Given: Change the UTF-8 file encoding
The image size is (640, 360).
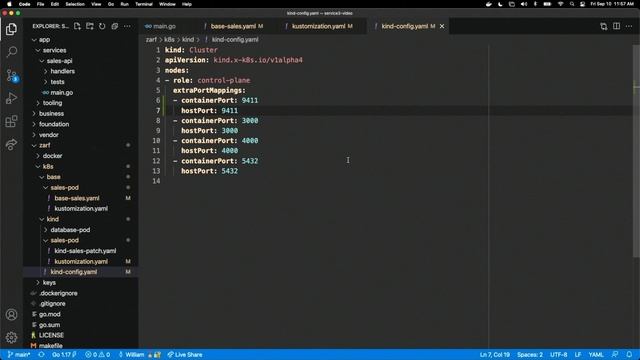Looking at the screenshot, I should coord(558,355).
